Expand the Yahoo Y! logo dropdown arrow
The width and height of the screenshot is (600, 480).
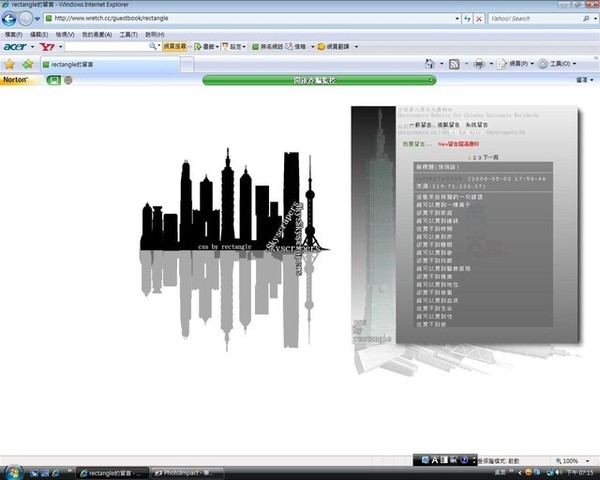pos(60,47)
